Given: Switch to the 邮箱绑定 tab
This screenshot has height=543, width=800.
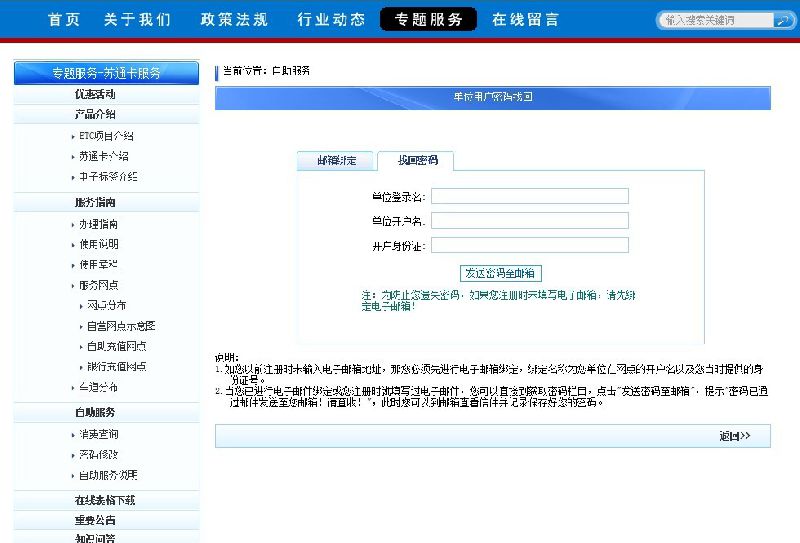Looking at the screenshot, I should pos(336,160).
